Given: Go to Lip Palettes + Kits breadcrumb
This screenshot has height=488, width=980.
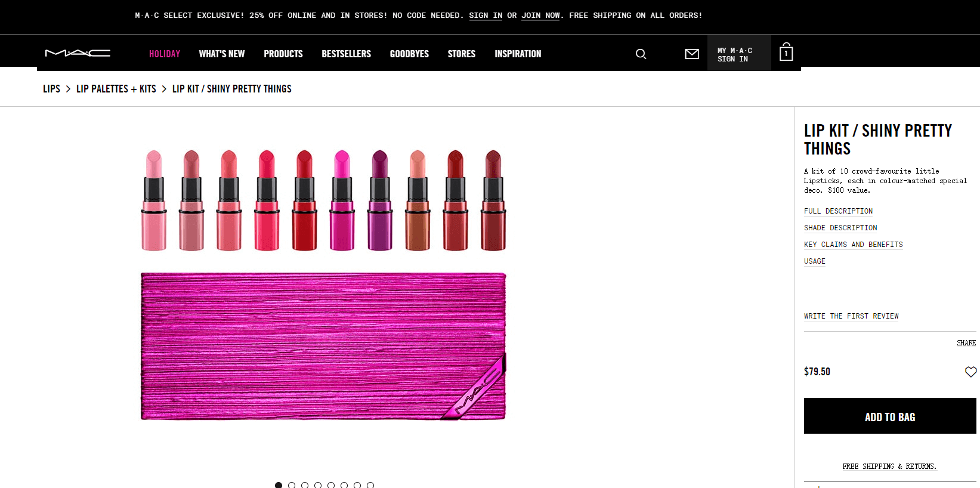Looking at the screenshot, I should point(116,89).
